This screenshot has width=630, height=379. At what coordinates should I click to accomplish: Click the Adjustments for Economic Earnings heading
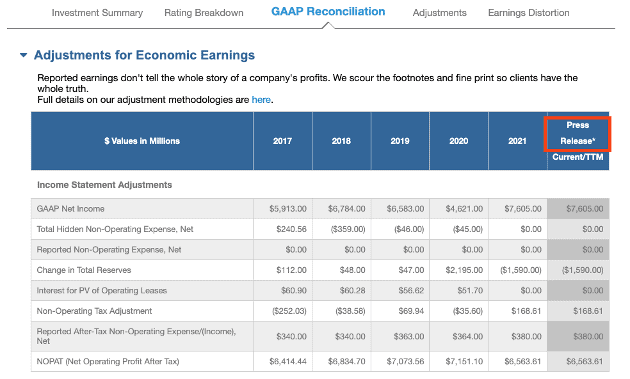[x=144, y=55]
